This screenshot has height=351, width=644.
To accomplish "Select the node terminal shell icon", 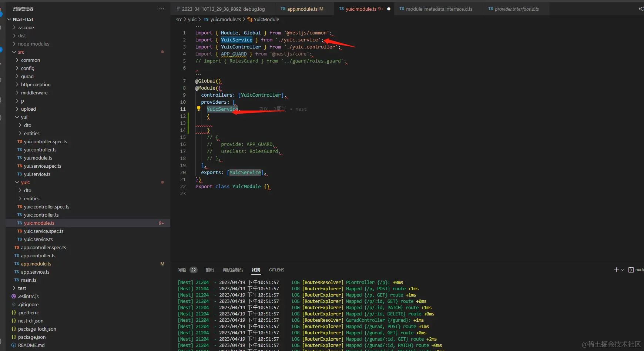I will point(631,270).
